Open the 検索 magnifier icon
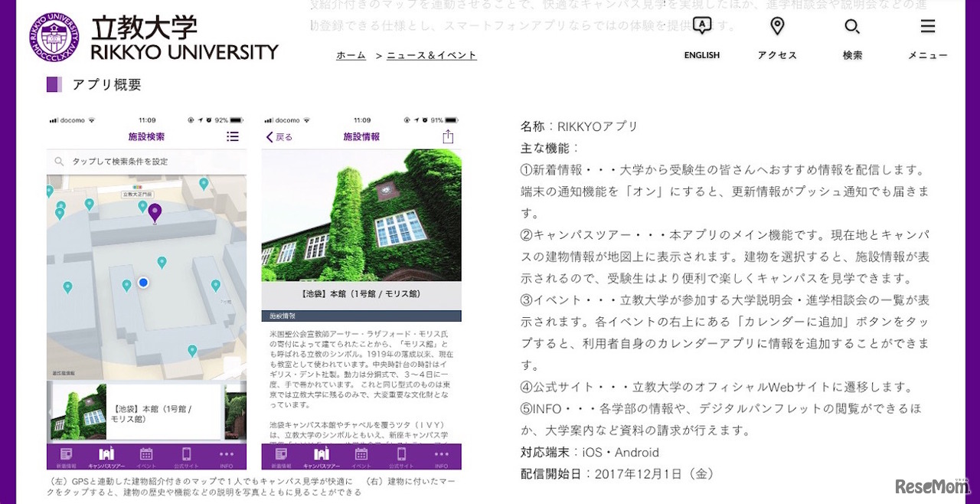The width and height of the screenshot is (980, 504). [x=852, y=27]
